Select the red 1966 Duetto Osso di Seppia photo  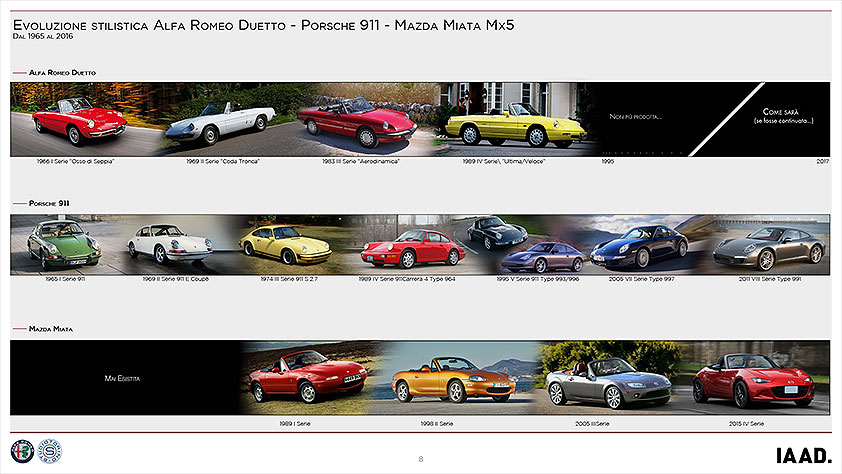(x=78, y=120)
